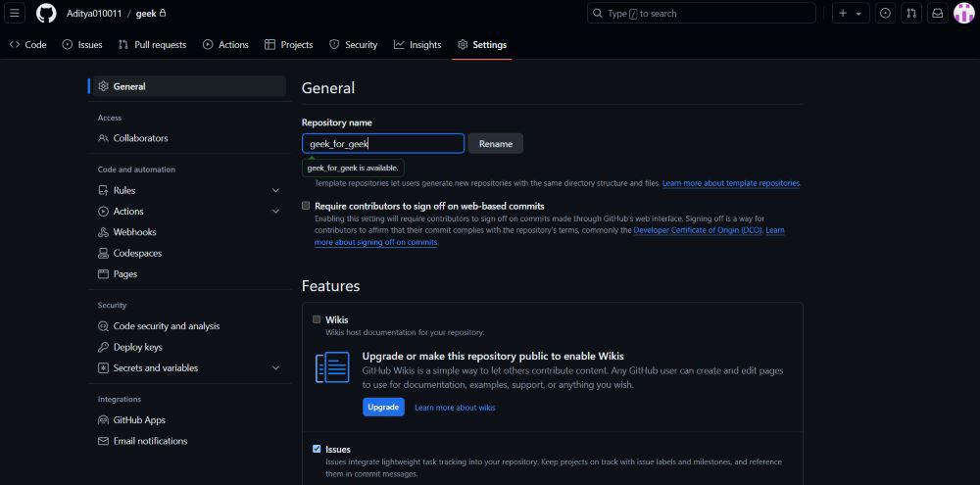Click the Collaborators people icon
The height and width of the screenshot is (485, 980).
click(103, 138)
